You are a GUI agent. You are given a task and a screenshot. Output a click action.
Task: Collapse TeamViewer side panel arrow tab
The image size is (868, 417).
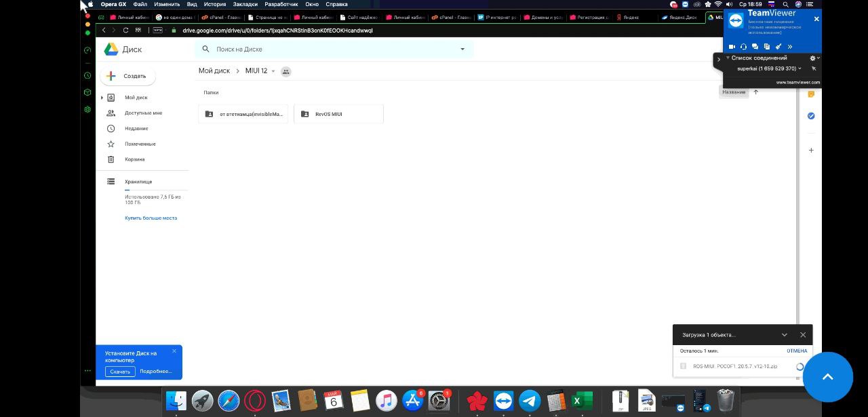[x=719, y=60]
